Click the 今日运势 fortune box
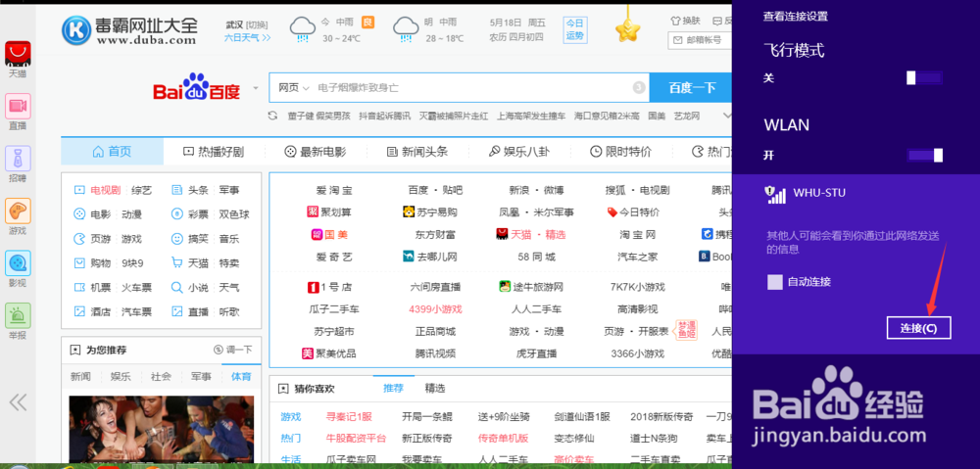Image resolution: width=980 pixels, height=469 pixels. pyautogui.click(x=575, y=29)
